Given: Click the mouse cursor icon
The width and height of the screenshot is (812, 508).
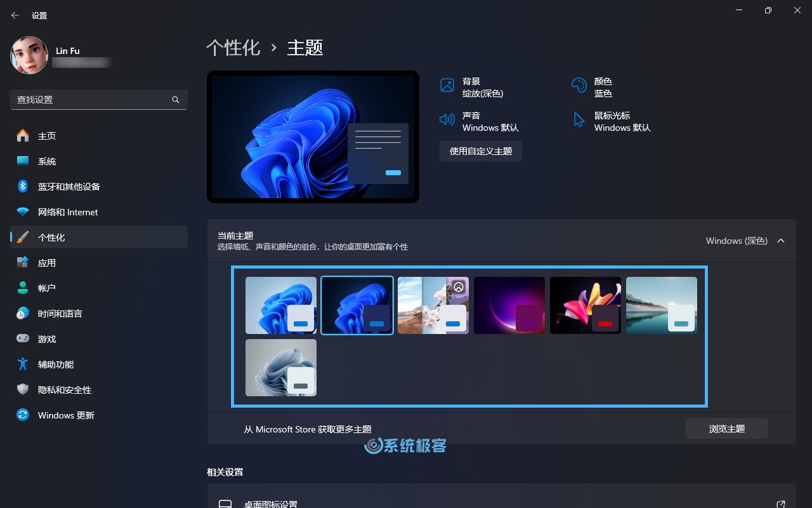Looking at the screenshot, I should pyautogui.click(x=579, y=119).
